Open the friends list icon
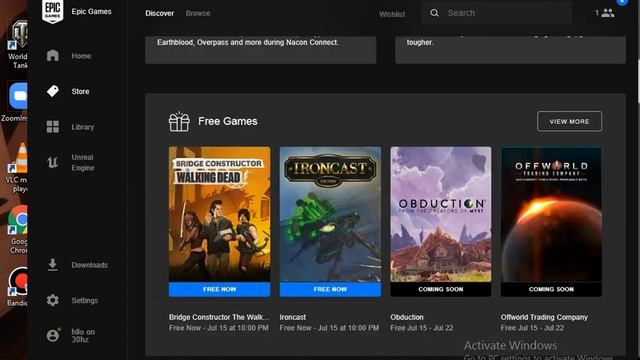This screenshot has height=360, width=640. [608, 13]
